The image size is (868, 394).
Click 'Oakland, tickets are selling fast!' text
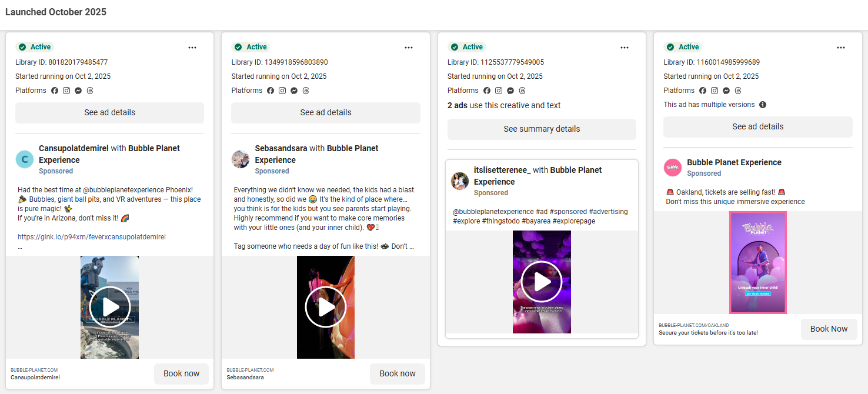726,192
